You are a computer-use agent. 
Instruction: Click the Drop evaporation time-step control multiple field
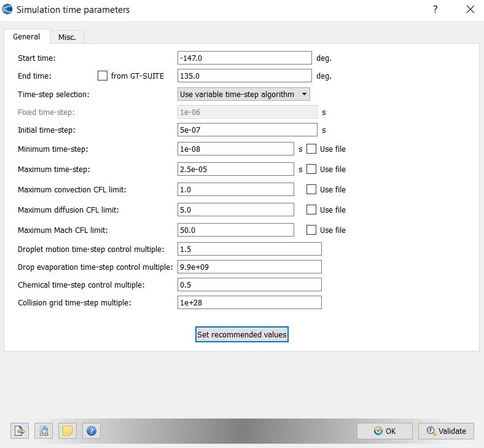(249, 267)
